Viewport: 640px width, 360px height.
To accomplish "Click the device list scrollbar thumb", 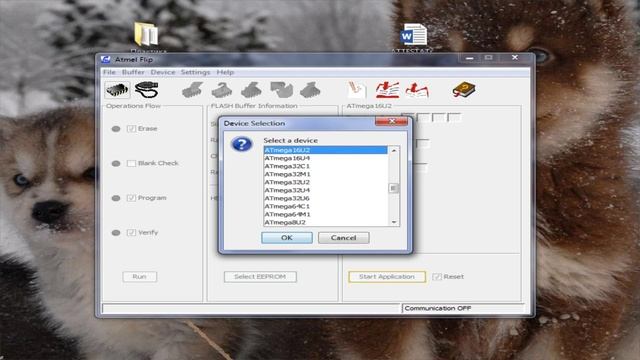I will tap(393, 188).
